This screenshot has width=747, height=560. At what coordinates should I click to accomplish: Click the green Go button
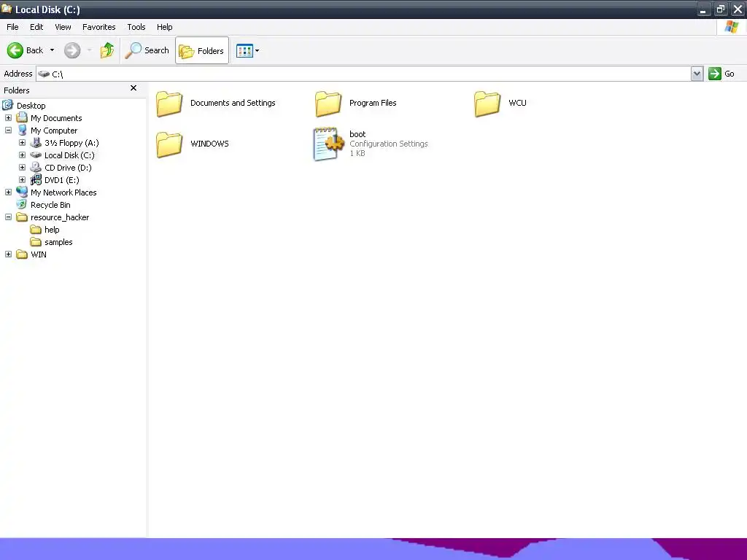(x=721, y=74)
